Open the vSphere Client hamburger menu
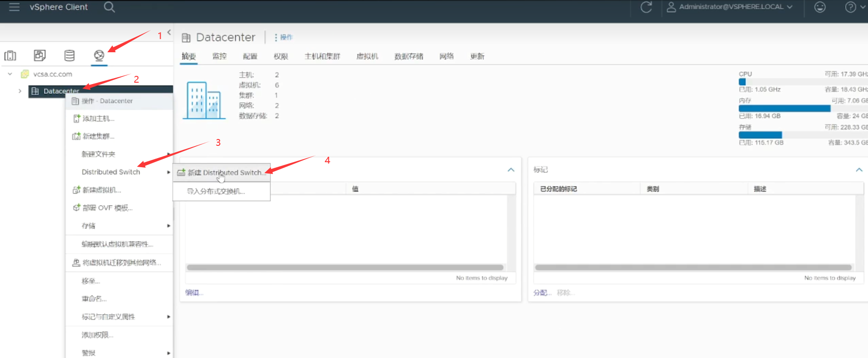The width and height of the screenshot is (868, 358). click(x=14, y=7)
